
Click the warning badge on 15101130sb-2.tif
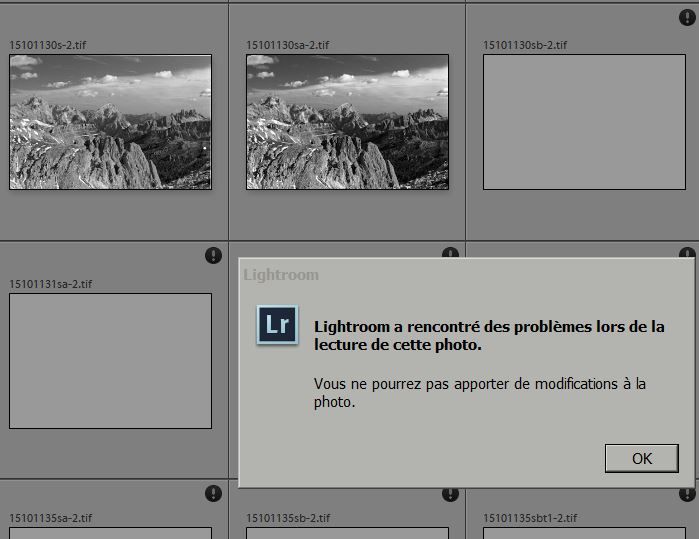[x=687, y=17]
